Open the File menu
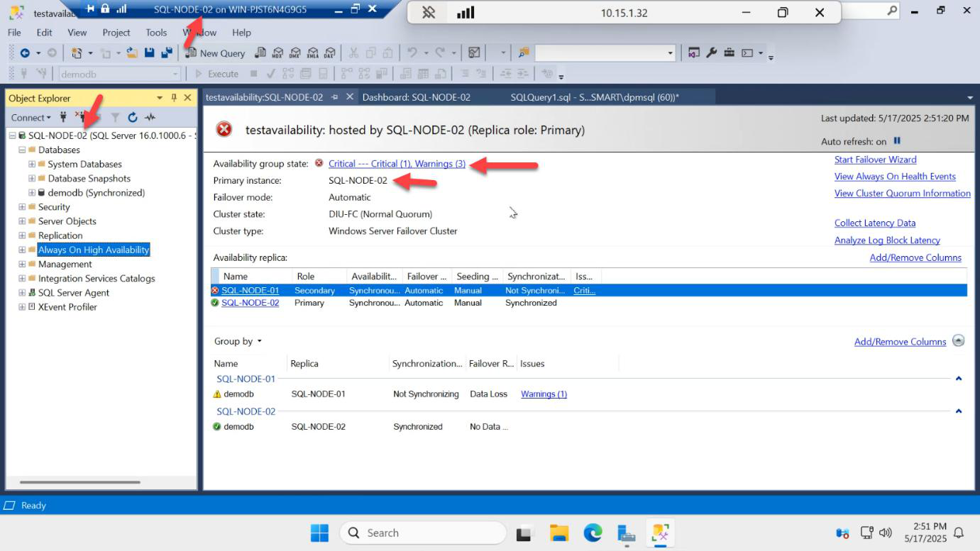This screenshot has height=551, width=980. pyautogui.click(x=14, y=33)
